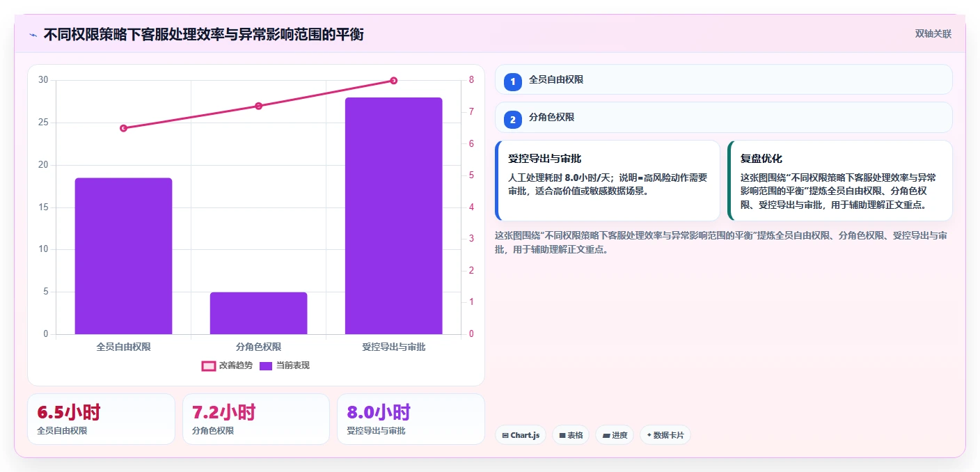Click the number 2 badge
The width and height of the screenshot is (980, 472).
(513, 120)
